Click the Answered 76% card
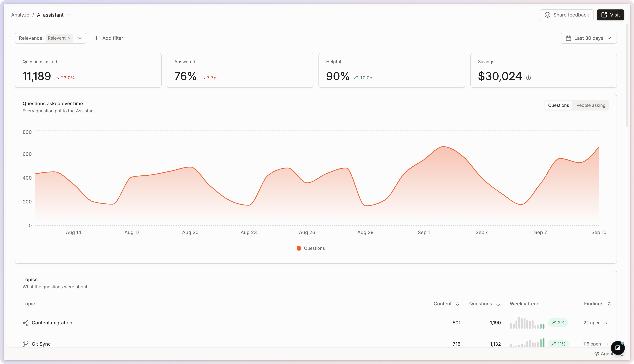The height and width of the screenshot is (364, 634). pos(240,70)
